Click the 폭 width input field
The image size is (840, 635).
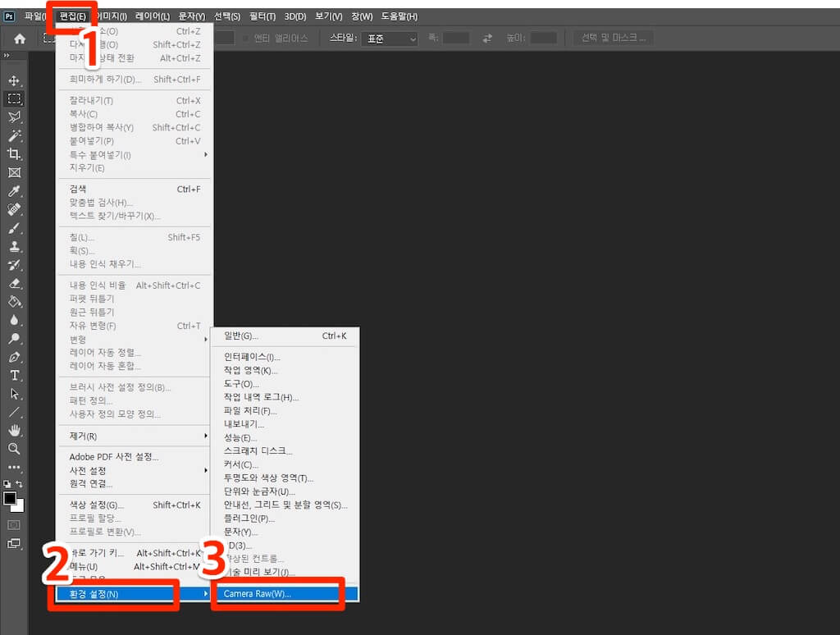[x=456, y=38]
